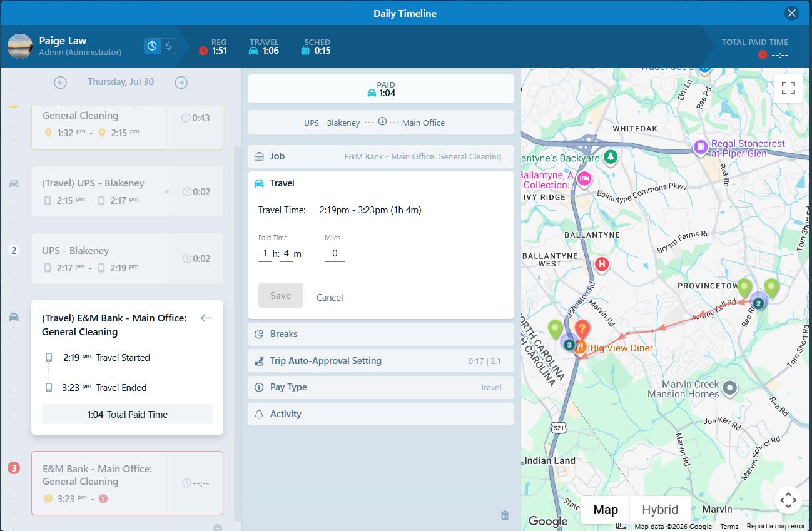Click the Ballantyne hotel pink marker
This screenshot has height=531, width=812.
coord(584,179)
